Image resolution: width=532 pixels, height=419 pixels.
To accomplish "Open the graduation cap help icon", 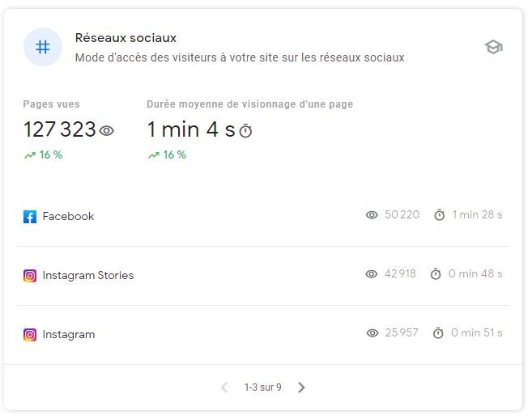I will click(x=493, y=47).
